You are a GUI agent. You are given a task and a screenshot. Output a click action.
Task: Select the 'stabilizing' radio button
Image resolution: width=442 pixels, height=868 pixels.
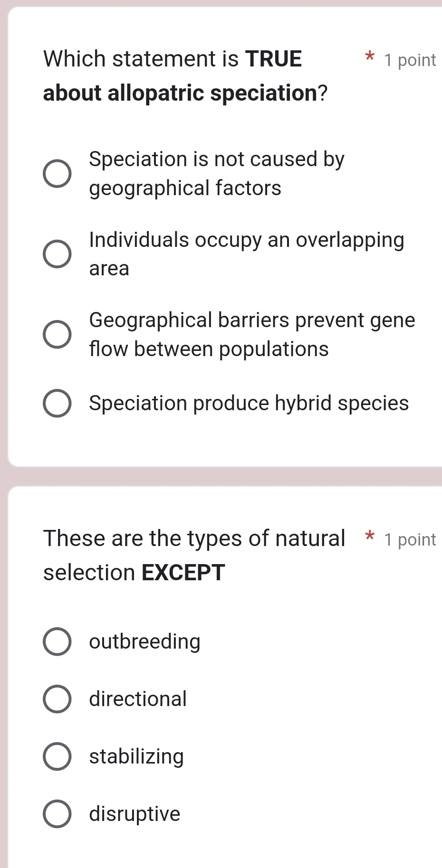(57, 756)
